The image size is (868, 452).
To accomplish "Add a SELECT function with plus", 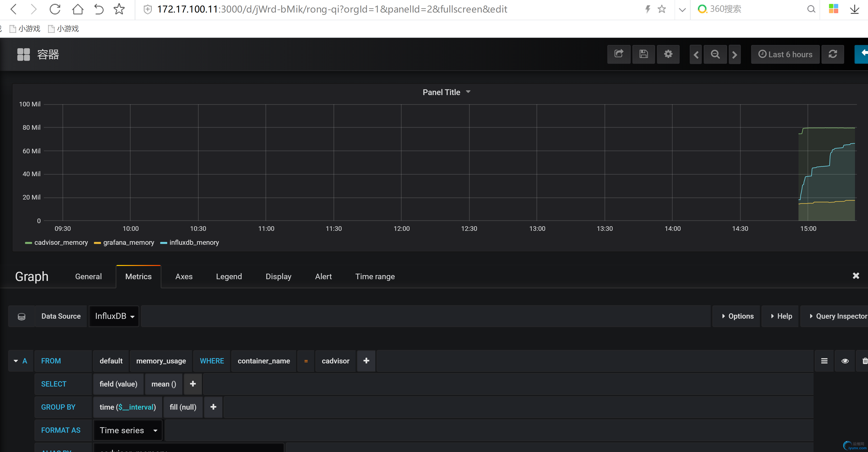I will (193, 384).
